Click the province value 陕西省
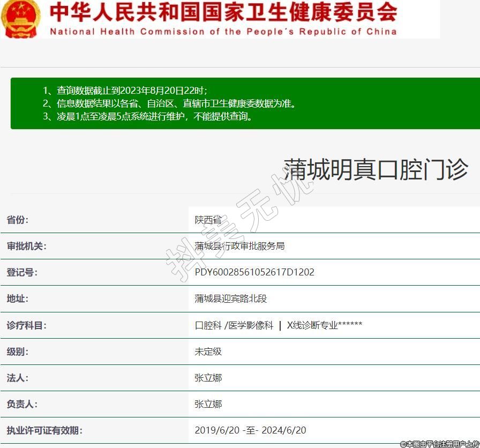Image resolution: width=480 pixels, height=448 pixels. click(208, 220)
